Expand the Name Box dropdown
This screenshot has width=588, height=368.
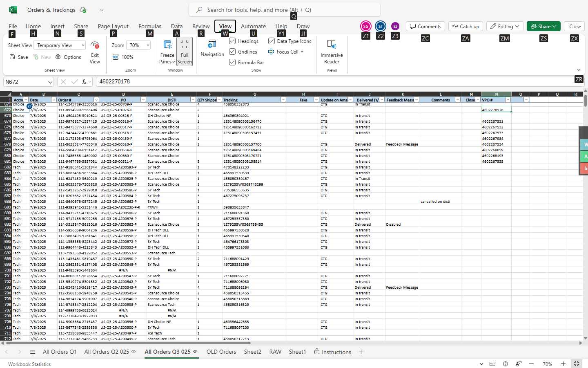[x=50, y=82]
